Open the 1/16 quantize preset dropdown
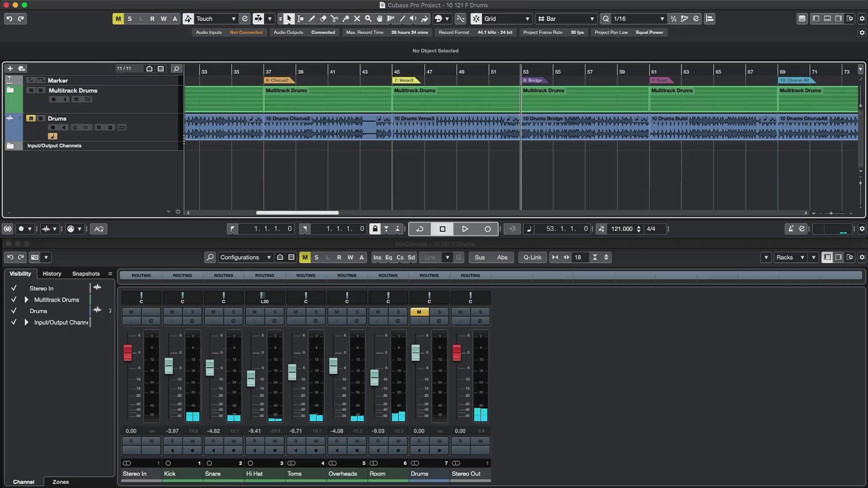The height and width of the screenshot is (488, 868). click(638, 19)
